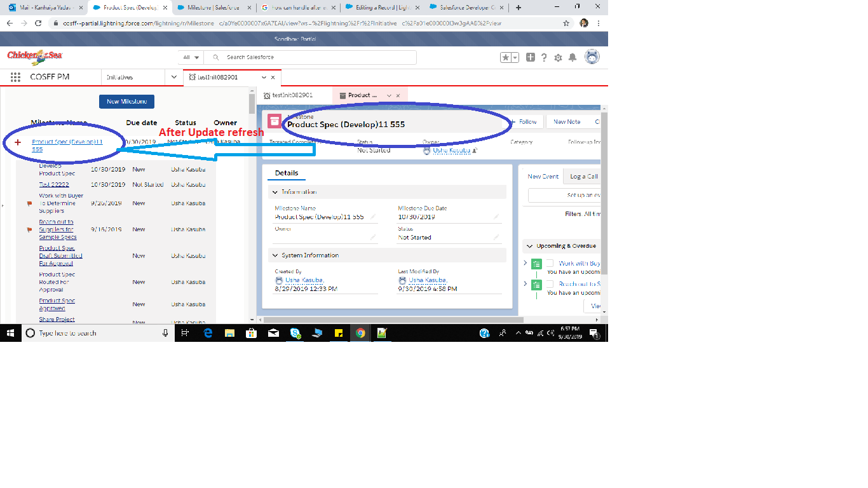Click the Follow button
The image size is (868, 488).
pyautogui.click(x=524, y=121)
